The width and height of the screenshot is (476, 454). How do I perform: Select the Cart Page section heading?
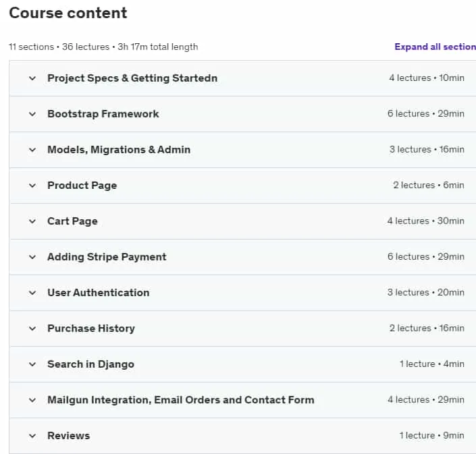[72, 221]
